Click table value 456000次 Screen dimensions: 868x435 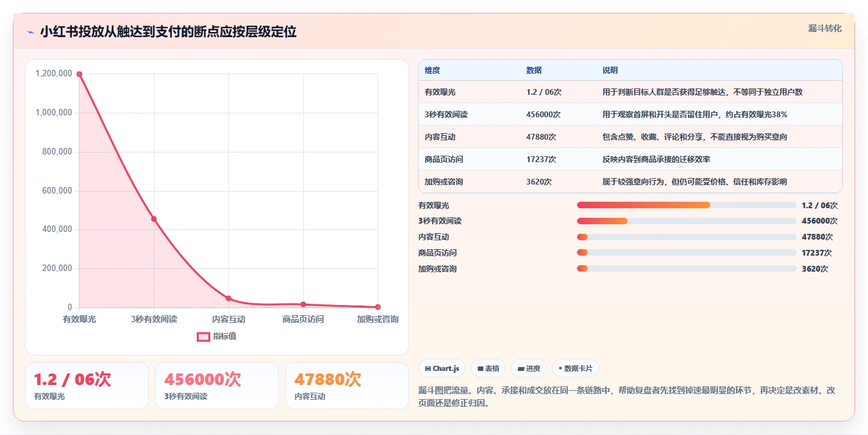click(x=544, y=115)
